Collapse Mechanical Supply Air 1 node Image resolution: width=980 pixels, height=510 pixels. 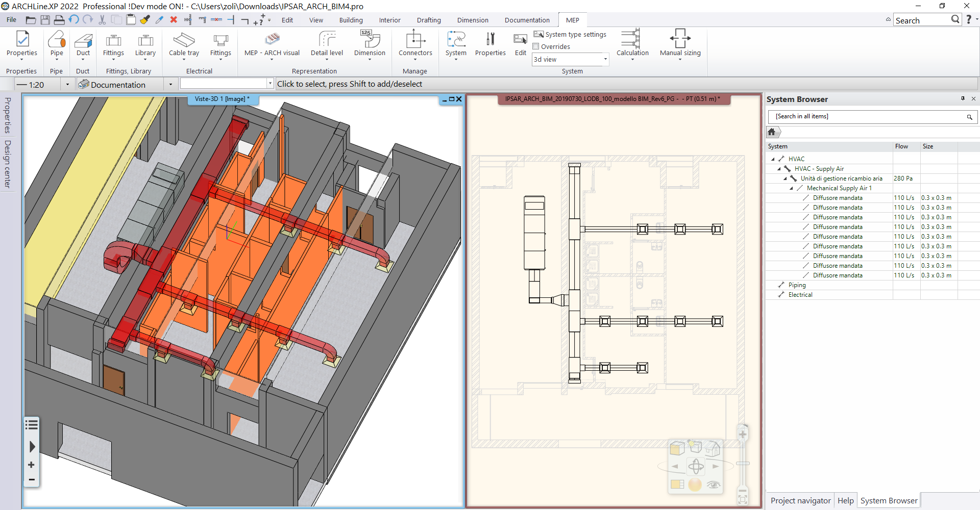(x=791, y=188)
